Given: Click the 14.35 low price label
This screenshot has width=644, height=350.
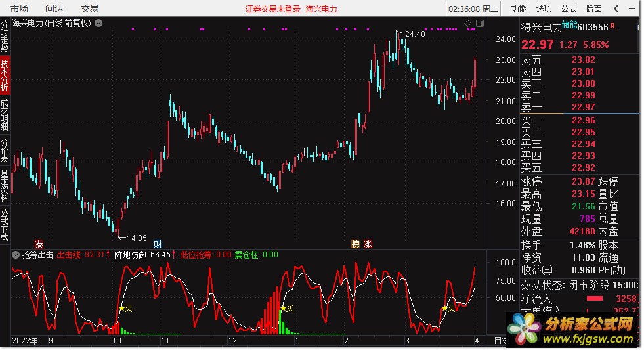Looking at the screenshot, I should [137, 238].
